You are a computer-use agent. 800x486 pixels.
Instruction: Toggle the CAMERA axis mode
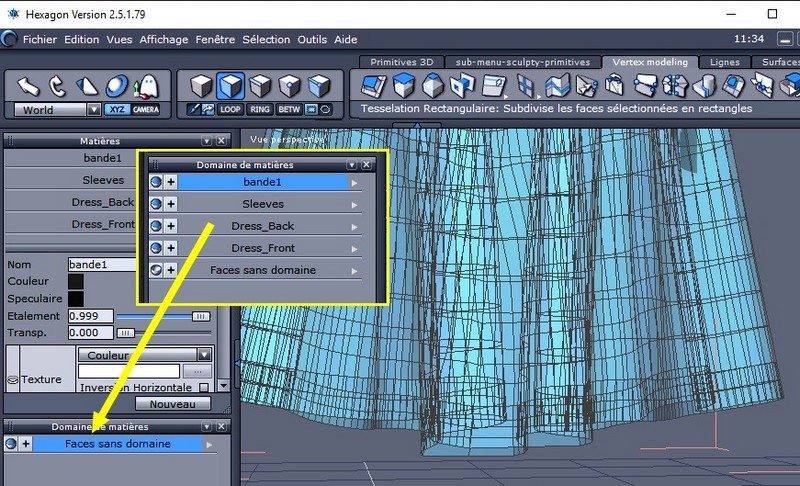pos(145,109)
